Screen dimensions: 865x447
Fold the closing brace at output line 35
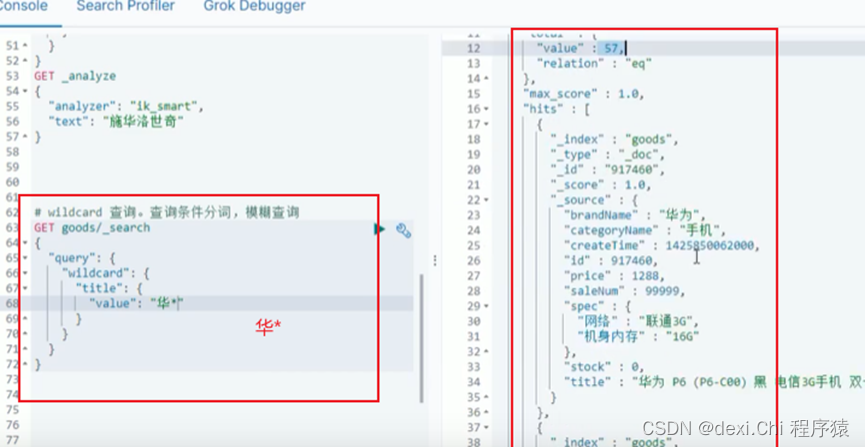click(x=487, y=397)
